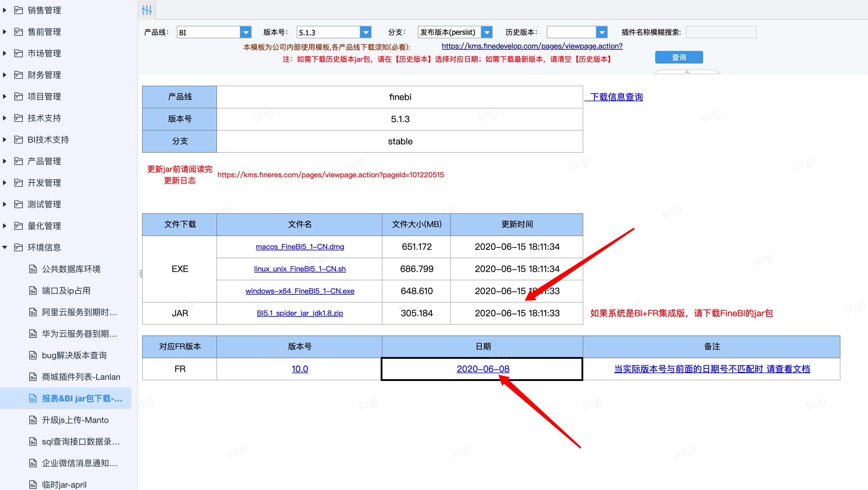Click the folder icon next to 财务管理
Image resolution: width=868 pixels, height=490 pixels.
pos(19,75)
